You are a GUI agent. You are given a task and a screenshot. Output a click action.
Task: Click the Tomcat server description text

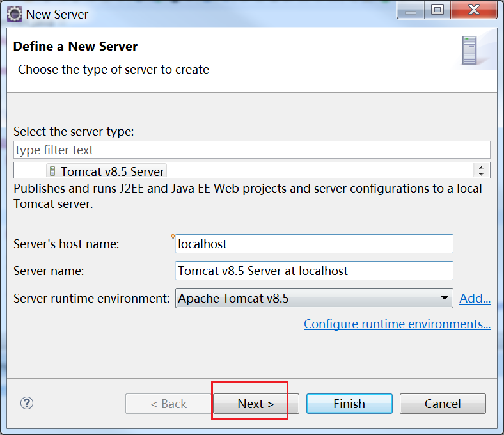[x=248, y=196]
